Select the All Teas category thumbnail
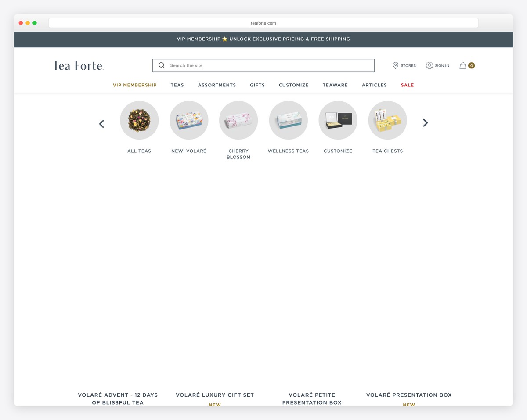The width and height of the screenshot is (527, 420). (139, 120)
